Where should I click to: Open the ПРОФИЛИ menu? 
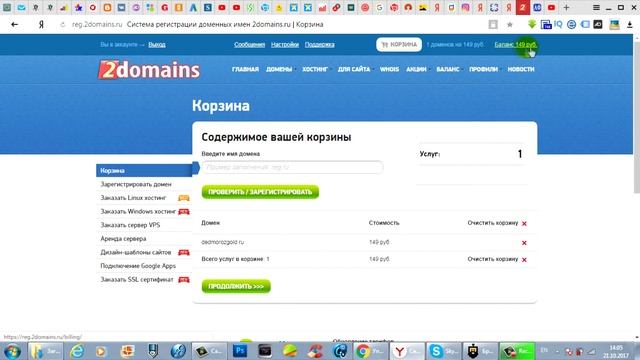point(483,69)
